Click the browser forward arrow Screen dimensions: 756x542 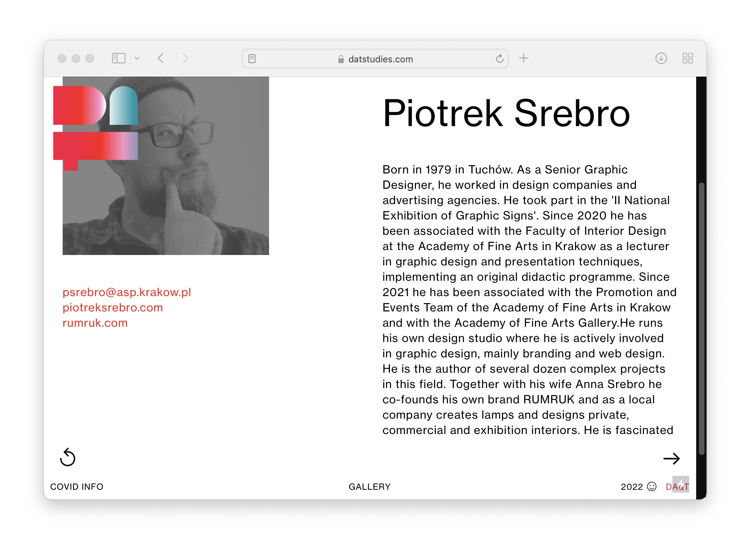coord(185,58)
